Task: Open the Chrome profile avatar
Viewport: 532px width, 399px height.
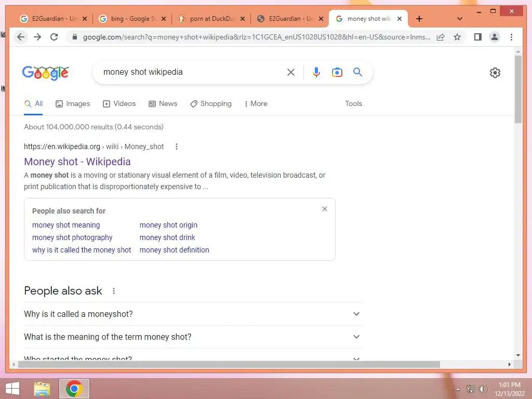Action: [x=495, y=37]
